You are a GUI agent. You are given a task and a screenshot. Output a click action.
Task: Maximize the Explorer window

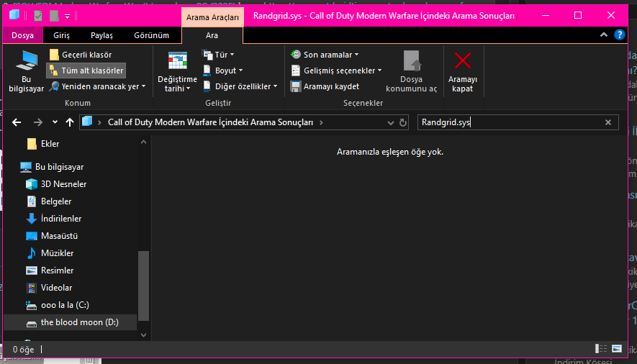tap(578, 15)
